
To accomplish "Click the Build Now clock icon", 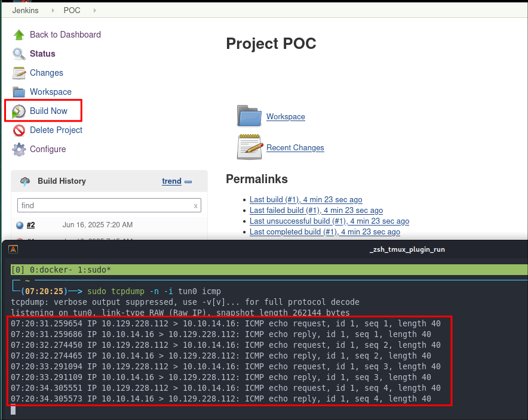I will (19, 112).
